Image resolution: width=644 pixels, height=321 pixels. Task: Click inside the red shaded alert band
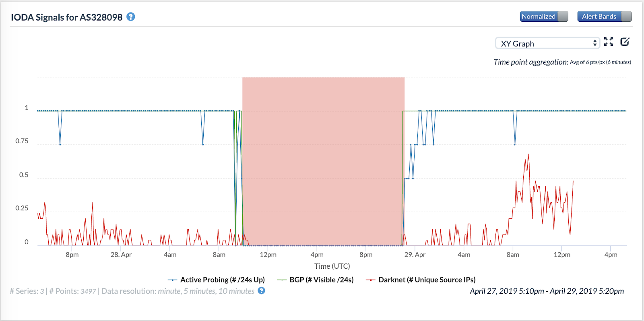323,161
